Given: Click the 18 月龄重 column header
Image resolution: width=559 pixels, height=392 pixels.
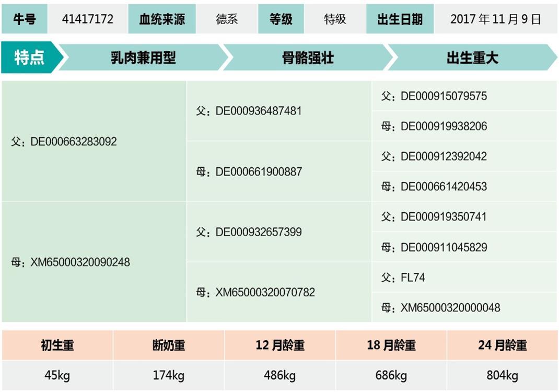Looking at the screenshot, I should (391, 345).
